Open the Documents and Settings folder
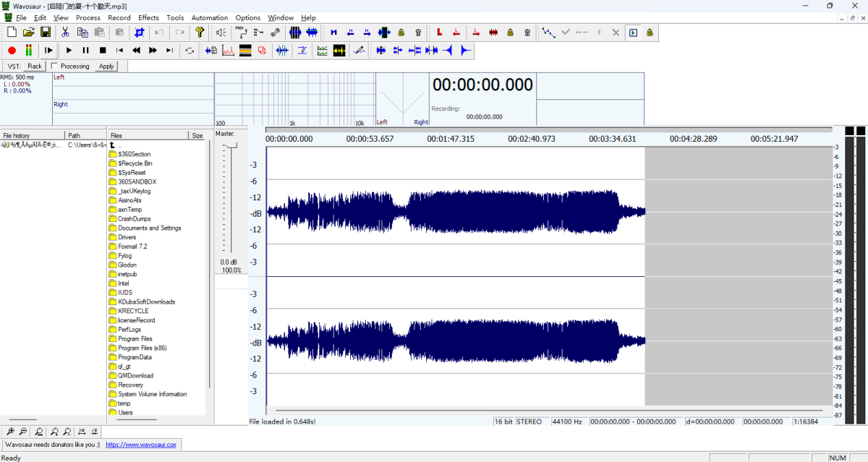This screenshot has width=868, height=462. pos(149,228)
